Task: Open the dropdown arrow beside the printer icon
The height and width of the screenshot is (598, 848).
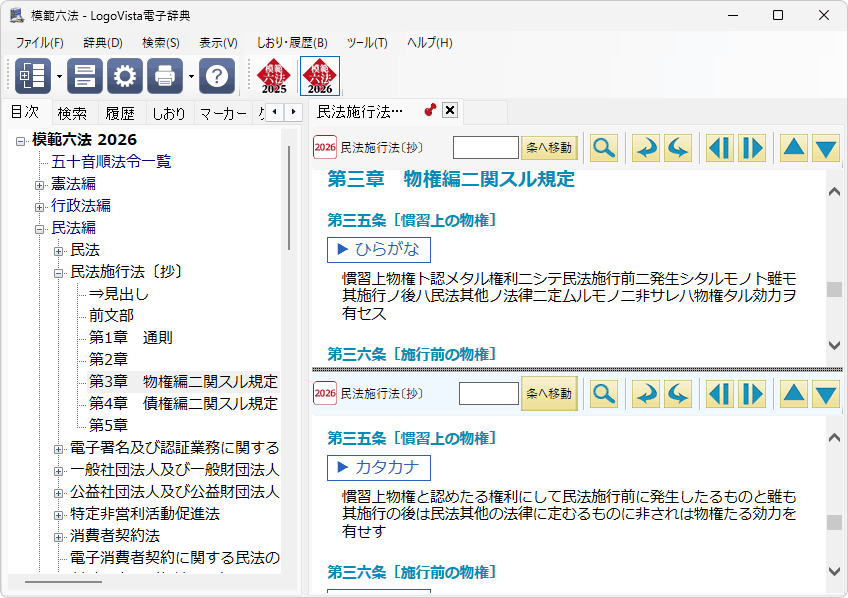Action: pyautogui.click(x=190, y=76)
